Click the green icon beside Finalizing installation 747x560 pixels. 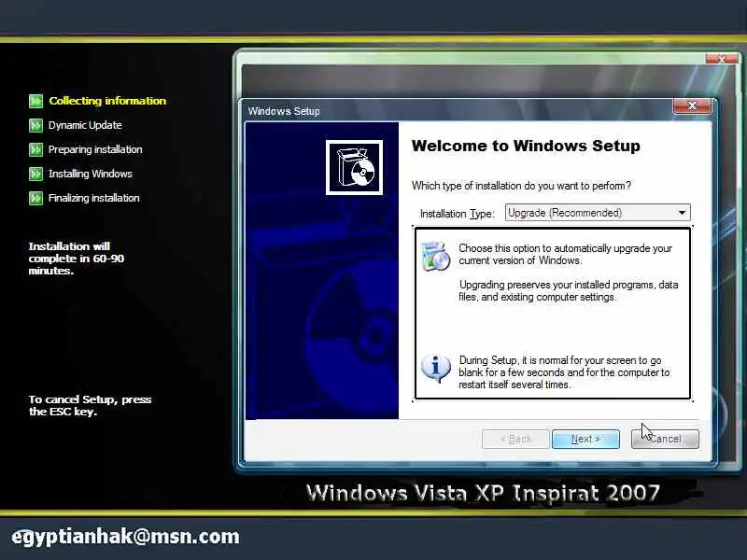(x=35, y=198)
